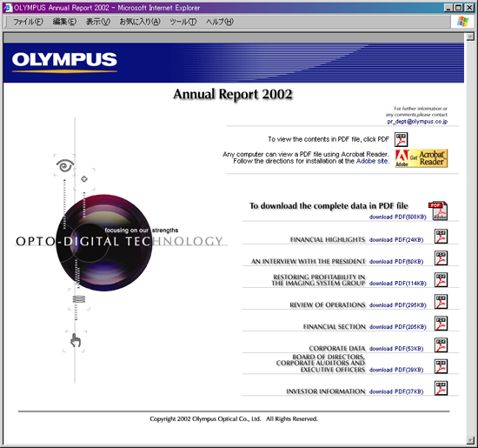Minimize the Internet Explorer window
478x448 pixels.
click(448, 8)
